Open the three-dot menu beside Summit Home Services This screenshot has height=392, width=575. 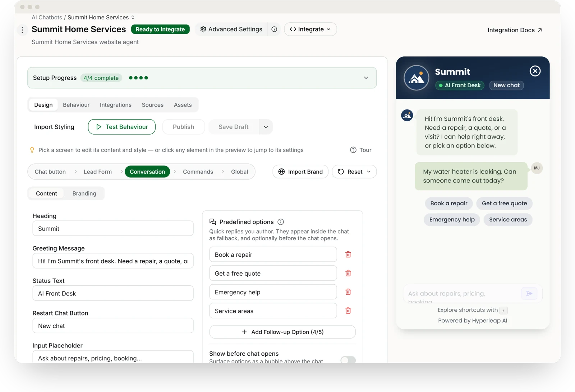pos(22,30)
